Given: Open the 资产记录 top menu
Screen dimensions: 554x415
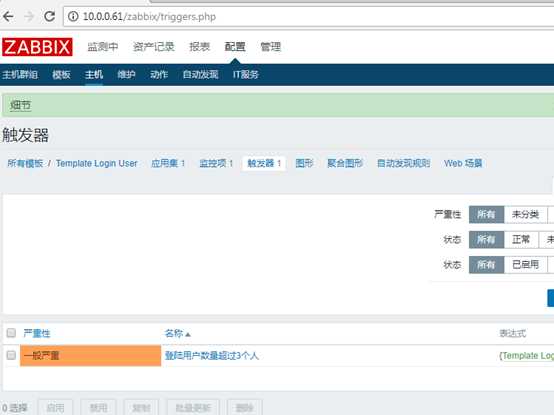Looking at the screenshot, I should [154, 47].
